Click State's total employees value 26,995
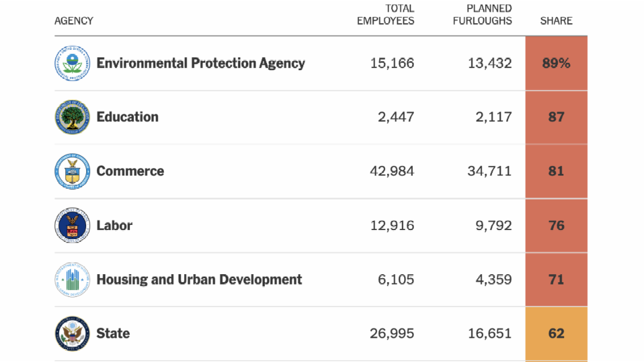Image resolution: width=644 pixels, height=362 pixels. coord(392,333)
